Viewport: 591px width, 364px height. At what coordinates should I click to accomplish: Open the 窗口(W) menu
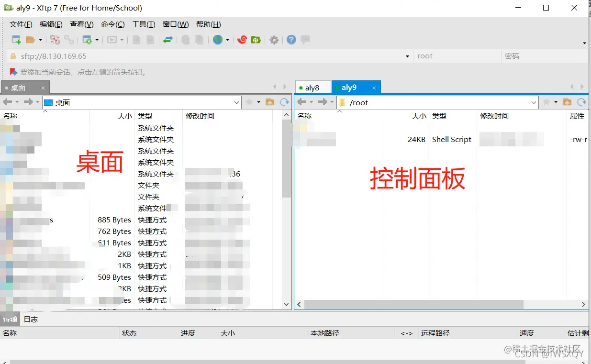point(175,24)
